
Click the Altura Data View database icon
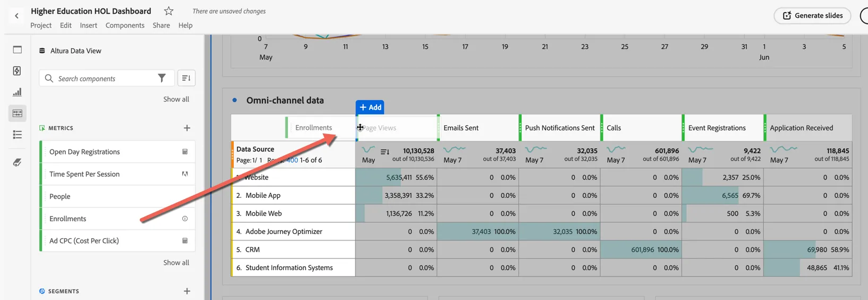click(42, 51)
